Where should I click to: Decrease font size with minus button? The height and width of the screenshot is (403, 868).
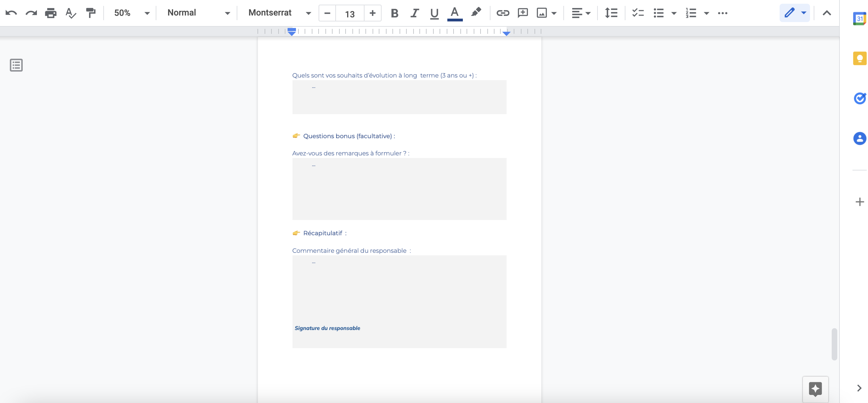327,13
